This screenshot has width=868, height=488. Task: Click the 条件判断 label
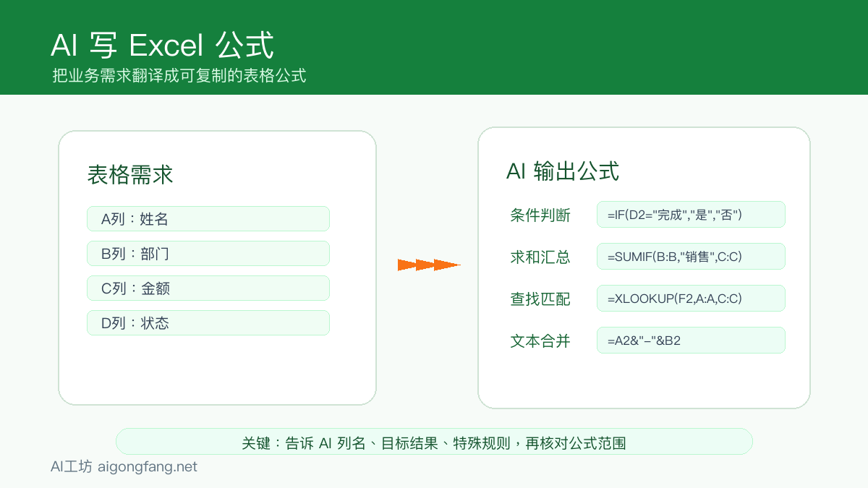[540, 215]
